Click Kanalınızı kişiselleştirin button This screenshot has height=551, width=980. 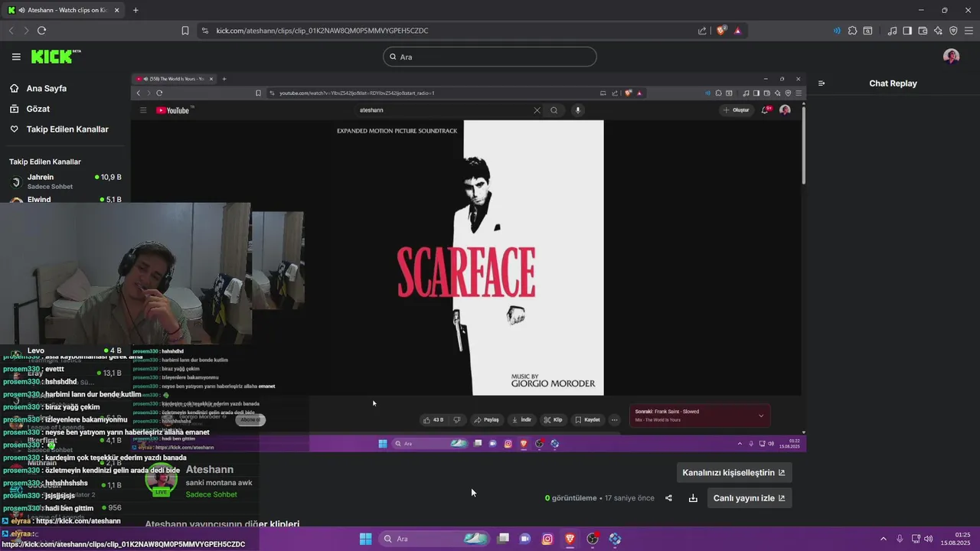[x=733, y=473]
